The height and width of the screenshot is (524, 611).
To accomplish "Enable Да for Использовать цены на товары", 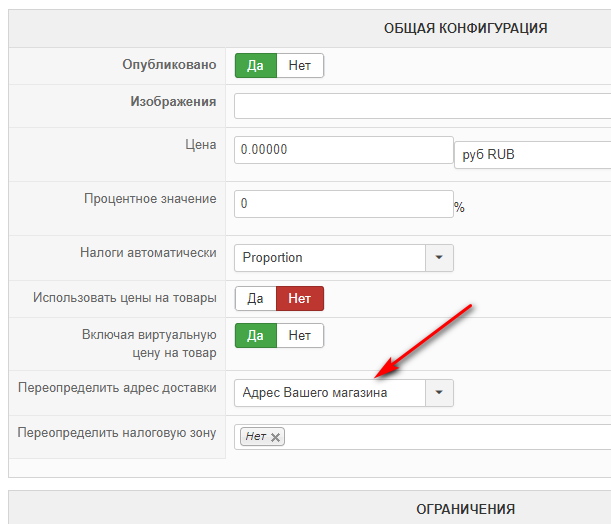I will click(x=255, y=298).
